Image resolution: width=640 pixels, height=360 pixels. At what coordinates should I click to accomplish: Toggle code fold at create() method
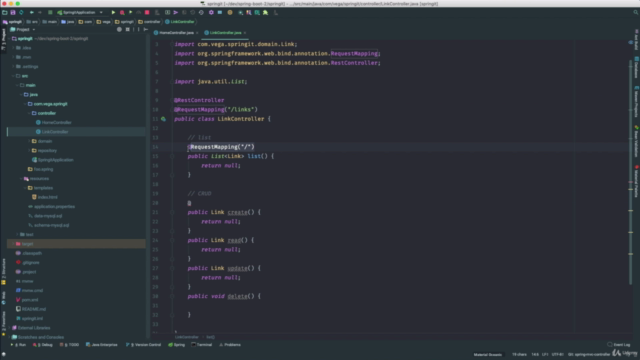pyautogui.click(x=172, y=212)
